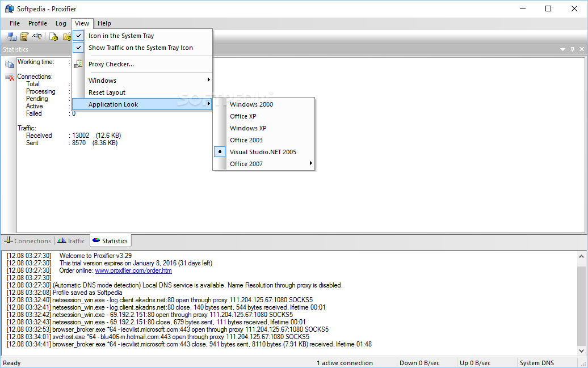The image size is (588, 368).
Task: Choose Reset Layout menu entry
Action: tap(142, 92)
